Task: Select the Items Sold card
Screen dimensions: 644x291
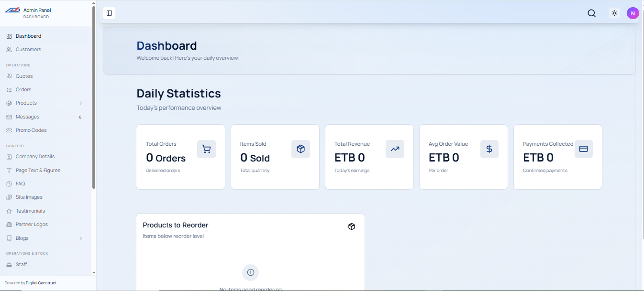Action: (x=275, y=157)
